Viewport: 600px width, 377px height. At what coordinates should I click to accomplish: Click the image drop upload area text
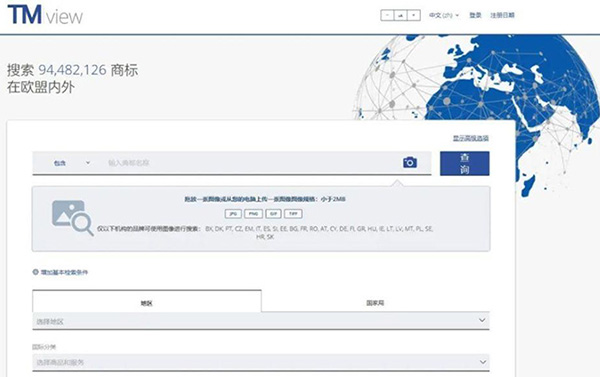(x=265, y=199)
